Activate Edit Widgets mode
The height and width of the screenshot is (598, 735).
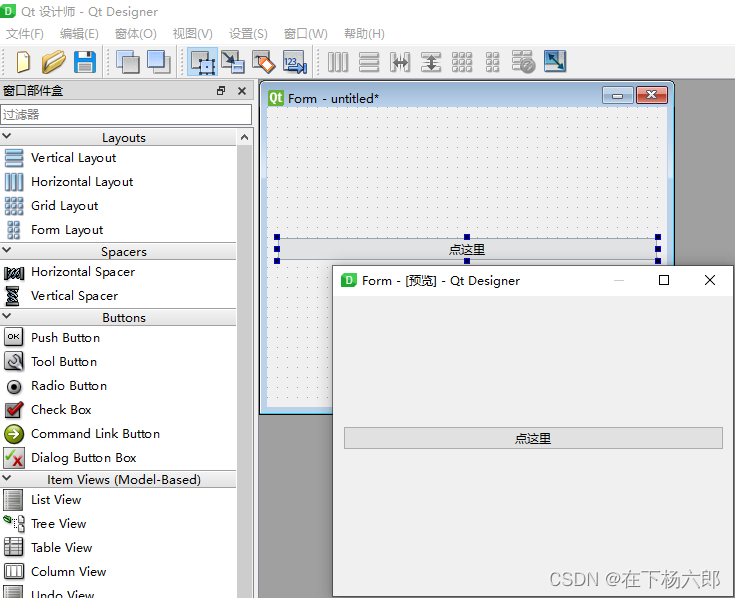pos(202,62)
